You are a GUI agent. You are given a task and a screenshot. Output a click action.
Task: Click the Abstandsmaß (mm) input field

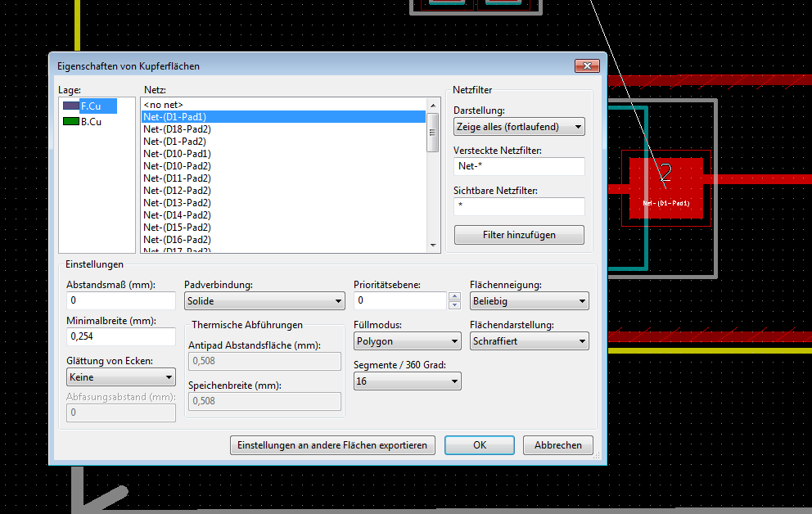point(121,300)
